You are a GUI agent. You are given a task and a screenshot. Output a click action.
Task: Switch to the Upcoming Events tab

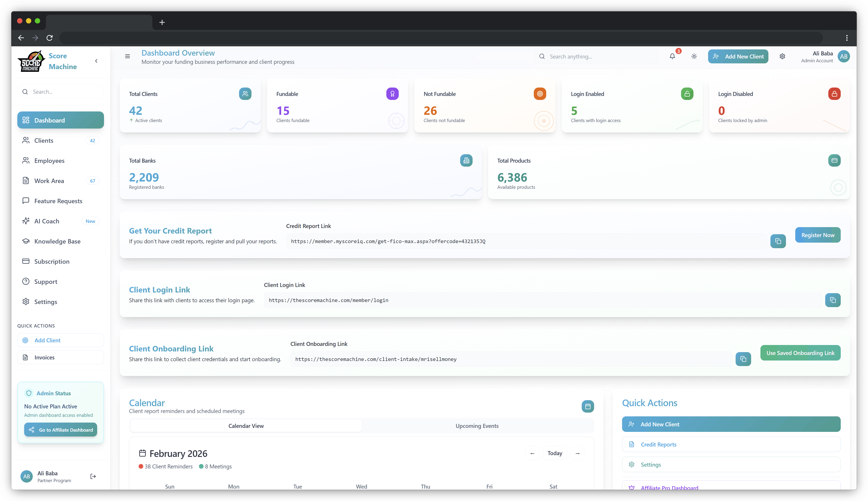pyautogui.click(x=477, y=426)
